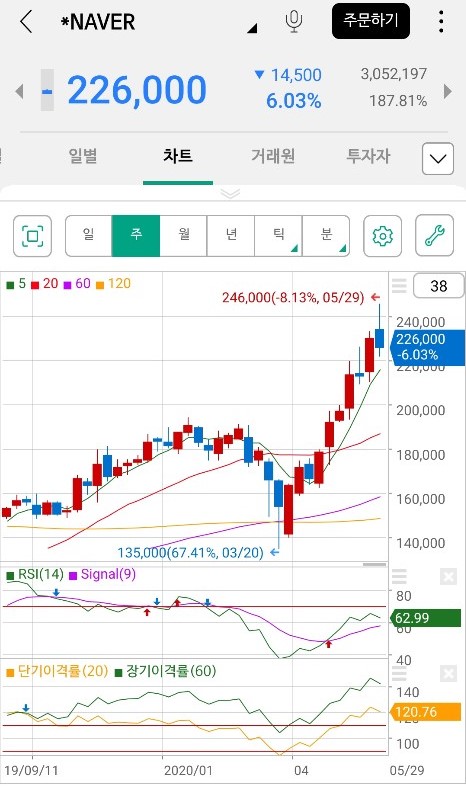
Task: Open the stock selector triangle beside NAVER
Action: coord(252,29)
